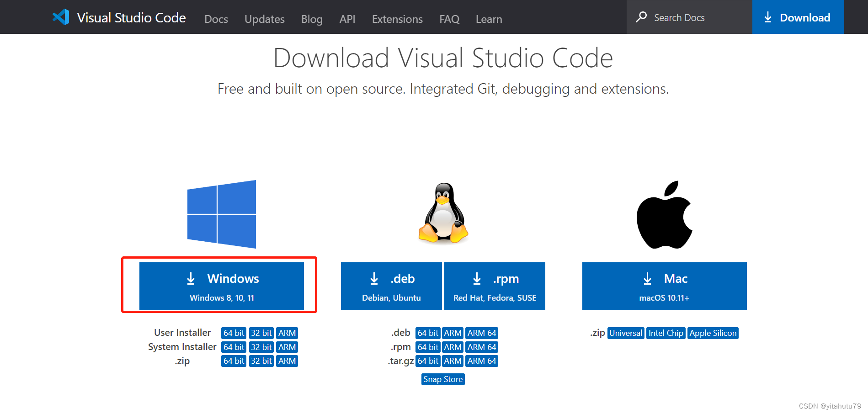Click the Apple logo image
Screen dimensions: 868x414
pos(664,215)
